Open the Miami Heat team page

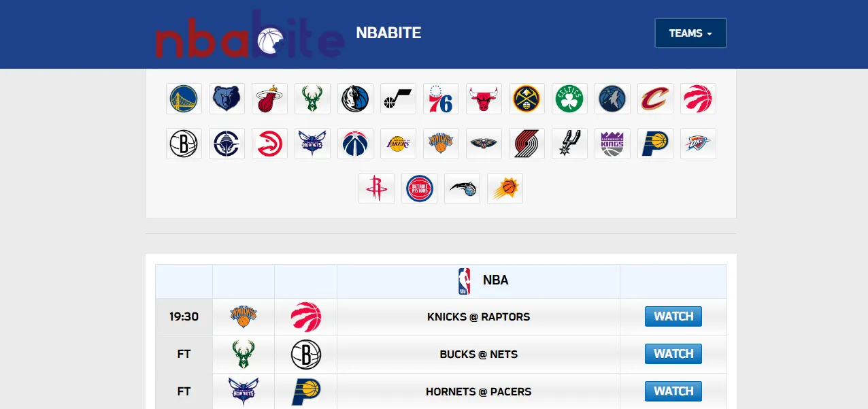(x=269, y=99)
